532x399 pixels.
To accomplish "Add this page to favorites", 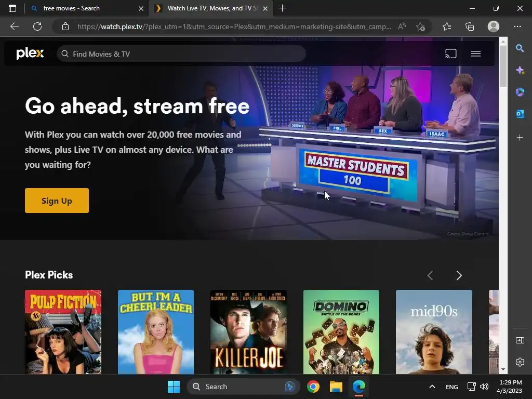I will click(421, 26).
